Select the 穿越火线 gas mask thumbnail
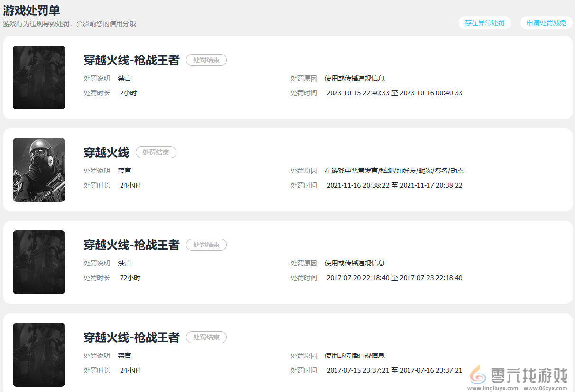The width and height of the screenshot is (575, 392). coord(39,170)
